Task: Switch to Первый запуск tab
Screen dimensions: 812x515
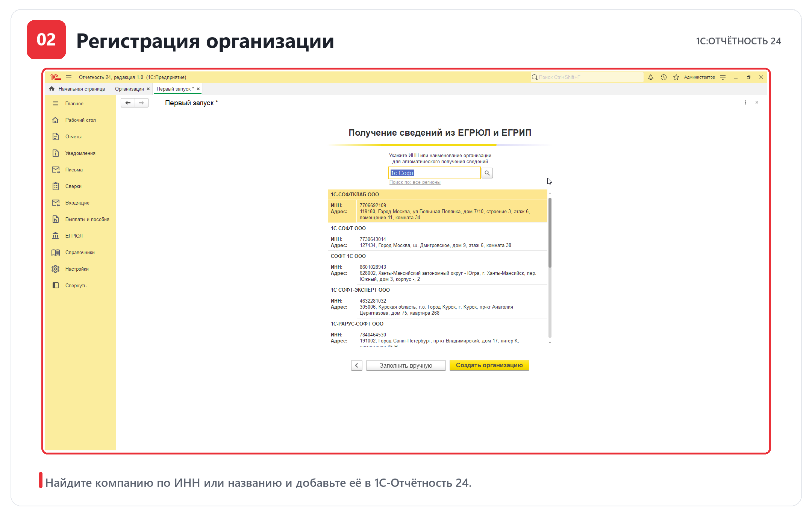Action: pos(175,89)
